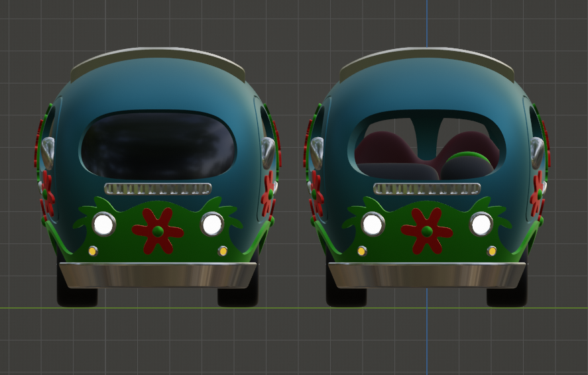Select the chrome grille strip on left van
The image size is (588, 375).
tap(158, 189)
